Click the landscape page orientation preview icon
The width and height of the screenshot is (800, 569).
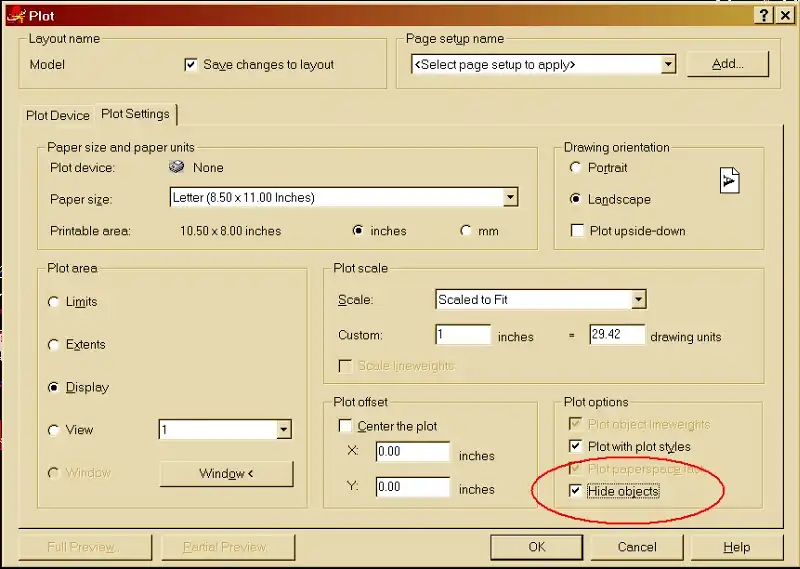[729, 181]
